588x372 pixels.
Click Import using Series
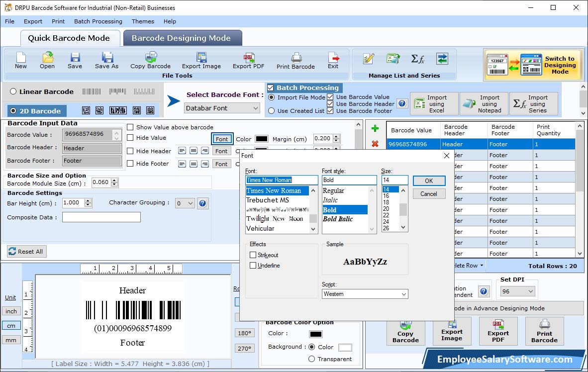533,103
